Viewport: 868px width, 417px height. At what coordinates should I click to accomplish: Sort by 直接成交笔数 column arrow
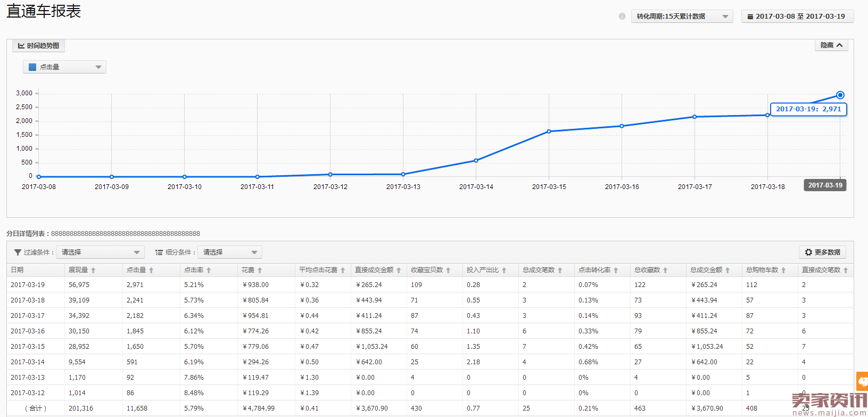click(846, 271)
